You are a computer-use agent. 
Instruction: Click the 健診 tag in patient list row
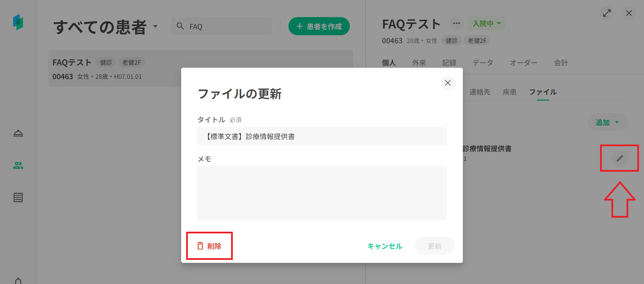[106, 62]
